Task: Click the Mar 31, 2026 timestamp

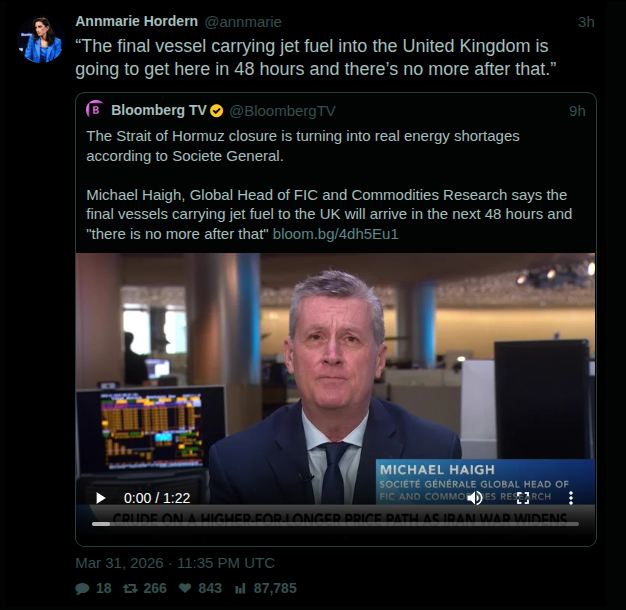Action: click(175, 563)
